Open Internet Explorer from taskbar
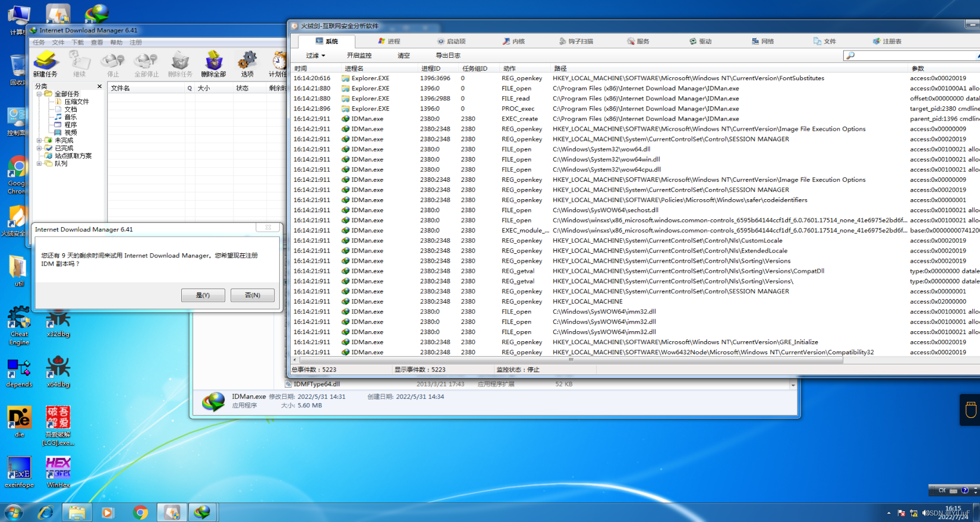 [x=45, y=512]
